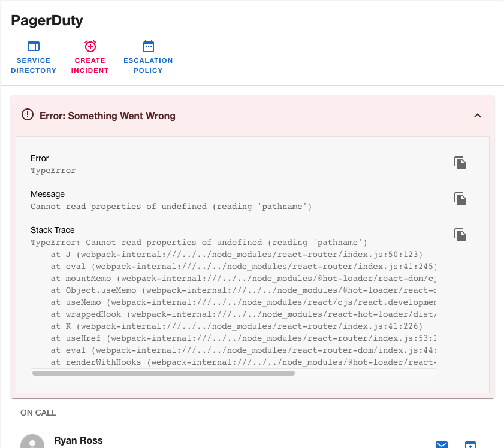This screenshot has height=448, width=504.
Task: Collapse the Error Something Went Wrong panel
Action: [x=478, y=116]
